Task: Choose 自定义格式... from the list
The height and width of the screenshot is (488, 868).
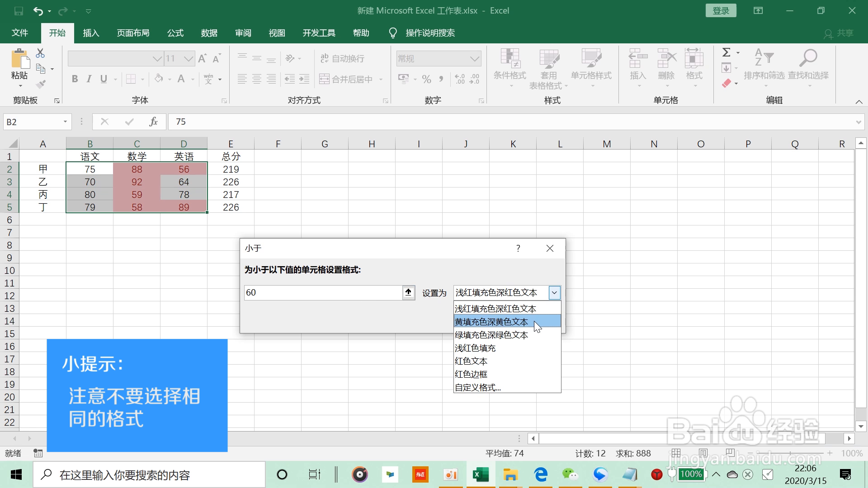Action: [478, 387]
